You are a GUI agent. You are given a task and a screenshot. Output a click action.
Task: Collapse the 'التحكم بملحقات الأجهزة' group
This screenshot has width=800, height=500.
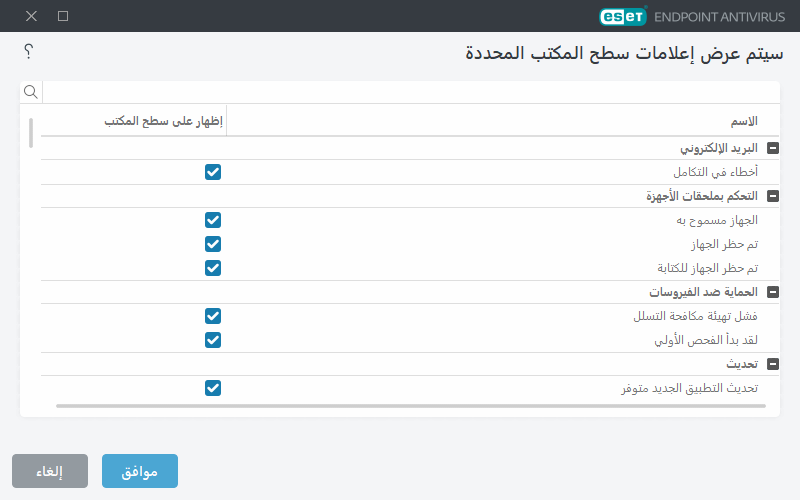click(773, 196)
